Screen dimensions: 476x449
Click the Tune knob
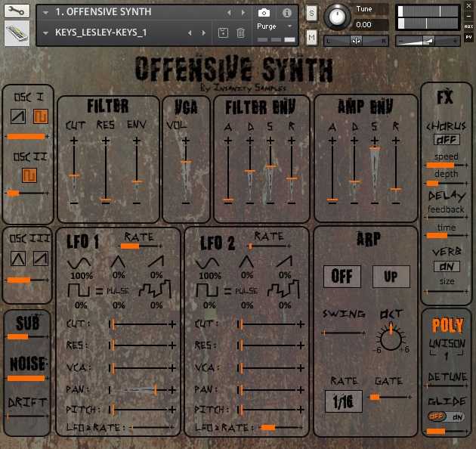tap(337, 17)
